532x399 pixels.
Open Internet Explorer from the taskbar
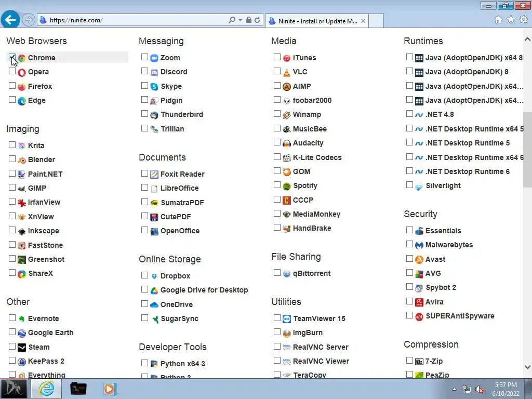coord(46,389)
